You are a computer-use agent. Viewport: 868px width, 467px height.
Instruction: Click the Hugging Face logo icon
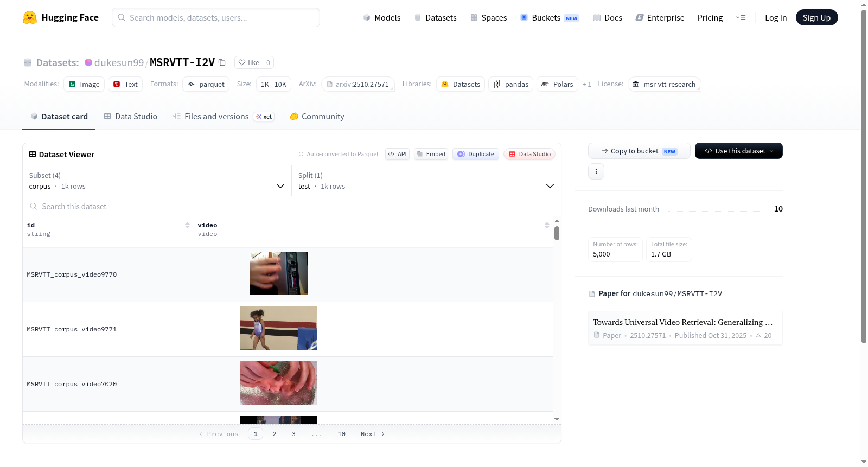(30, 17)
